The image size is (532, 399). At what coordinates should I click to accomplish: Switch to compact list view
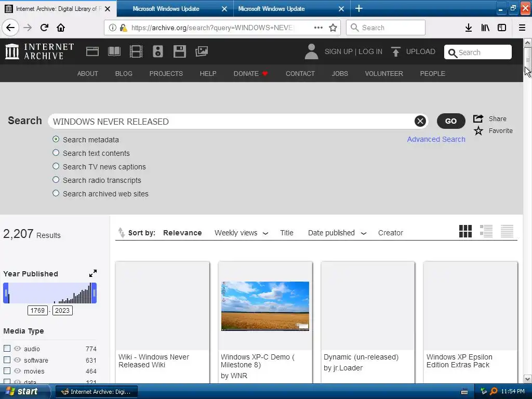click(x=507, y=231)
